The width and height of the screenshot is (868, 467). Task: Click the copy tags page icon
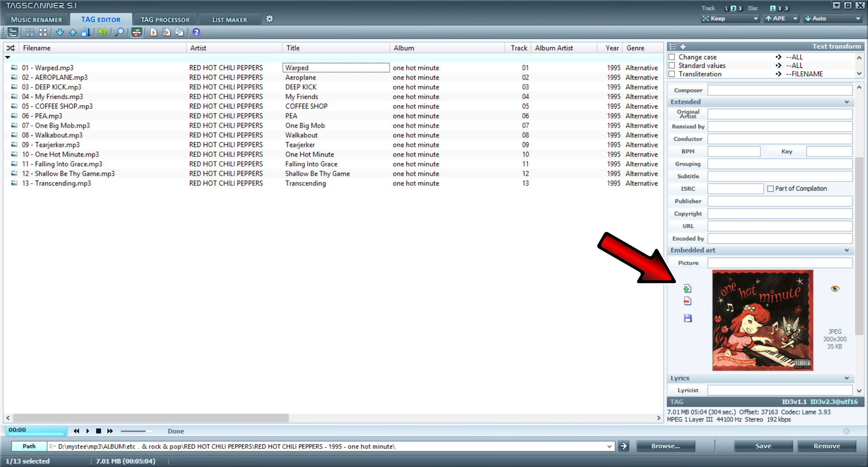[x=166, y=32]
